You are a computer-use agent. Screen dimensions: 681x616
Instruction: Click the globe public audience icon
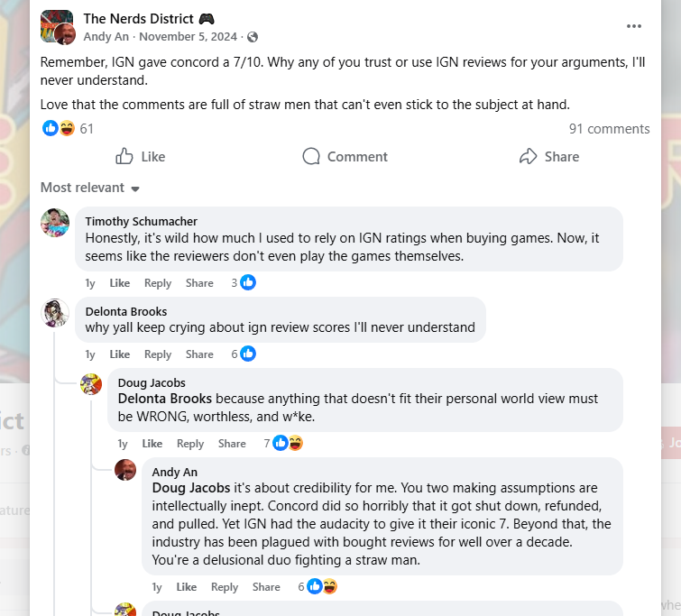coord(253,37)
